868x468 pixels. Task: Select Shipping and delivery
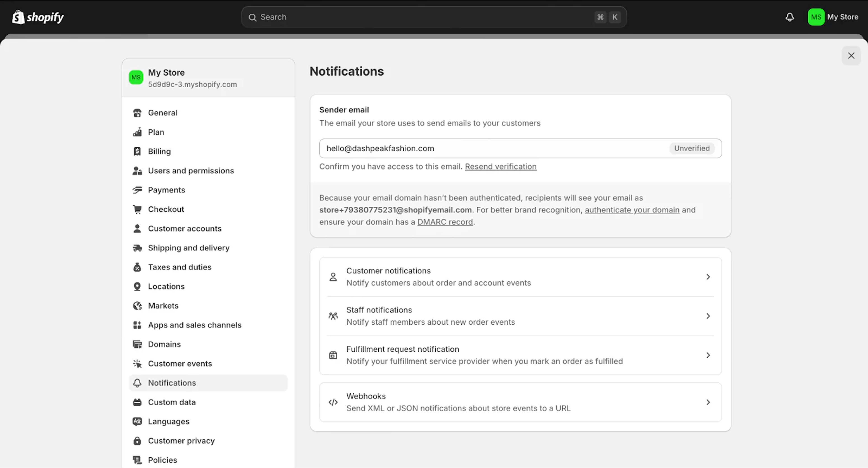pyautogui.click(x=208, y=248)
